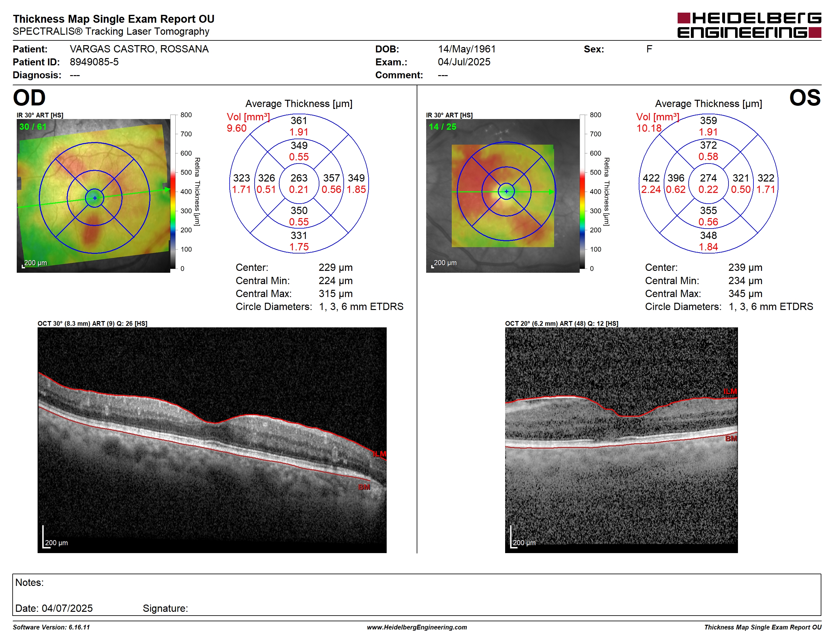Click the OD total volume 9.60
This screenshot has height=644, width=834.
[236, 128]
